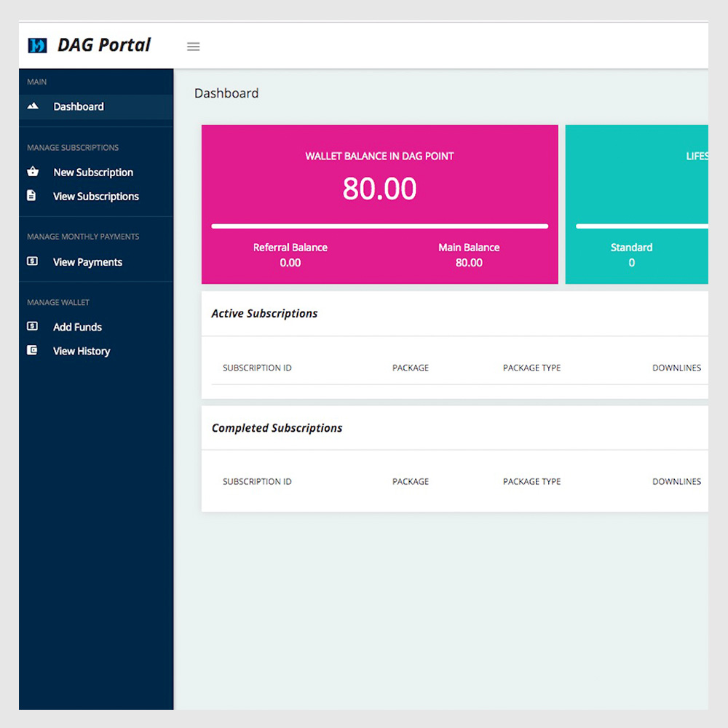The height and width of the screenshot is (728, 728).
Task: Open the View Payments page
Action: 87,262
